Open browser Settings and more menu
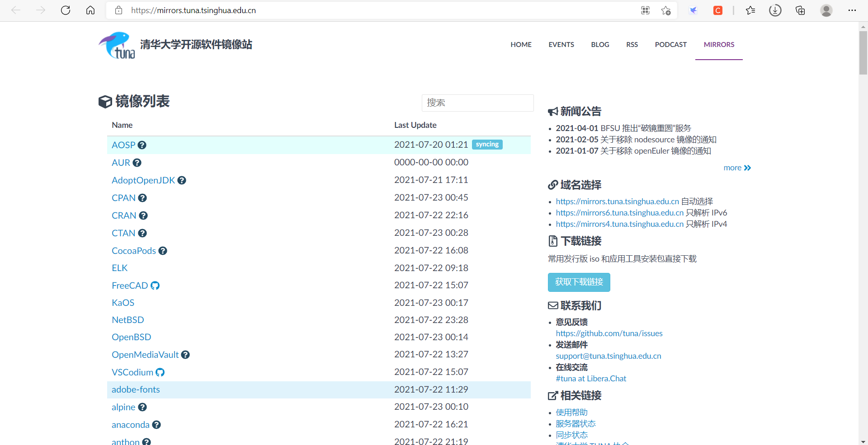Viewport: 868px width, 445px height. pos(852,10)
